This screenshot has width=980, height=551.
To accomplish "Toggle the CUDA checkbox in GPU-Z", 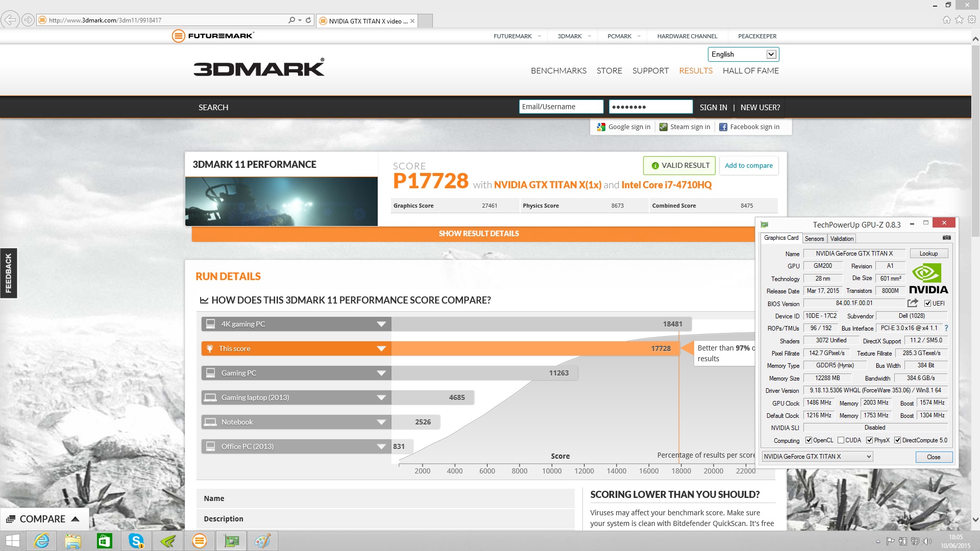I will (841, 440).
